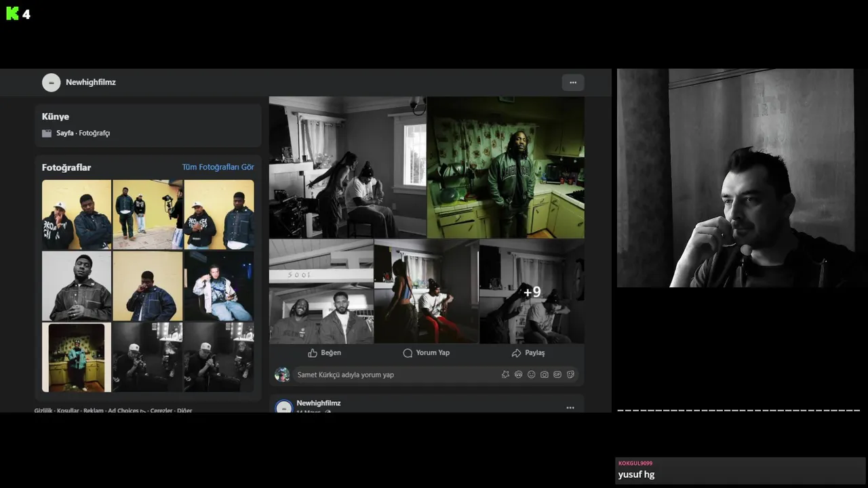The width and height of the screenshot is (868, 488).
Task: Open top-right sidebar thumbnail of two men in denim jackets
Action: click(219, 214)
